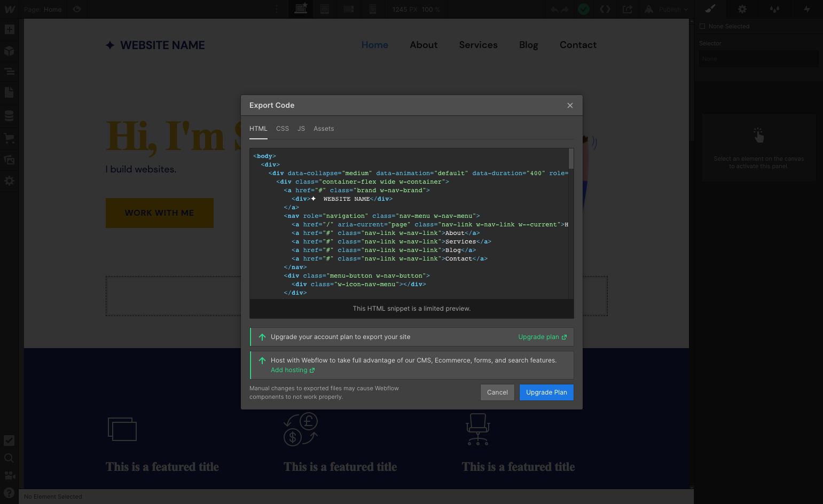Viewport: 823px width, 504px height.
Task: Open the CMS Collections panel
Action: 9,115
